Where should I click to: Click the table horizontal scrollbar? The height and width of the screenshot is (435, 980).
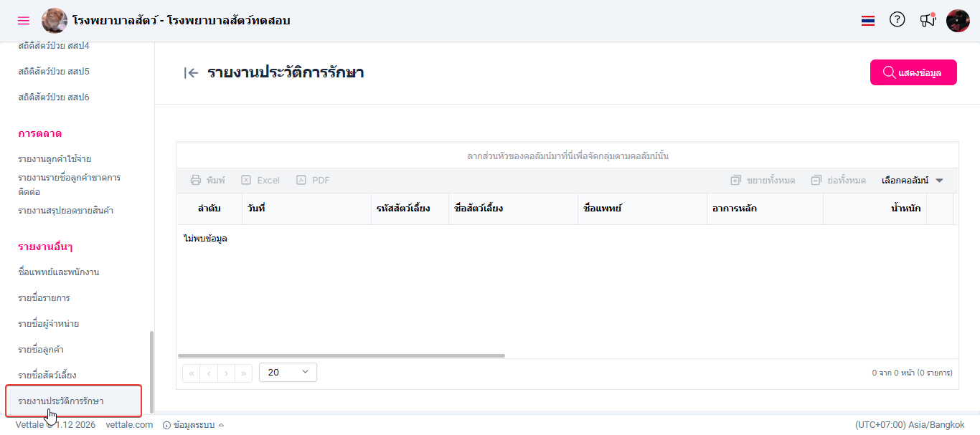[x=341, y=355]
